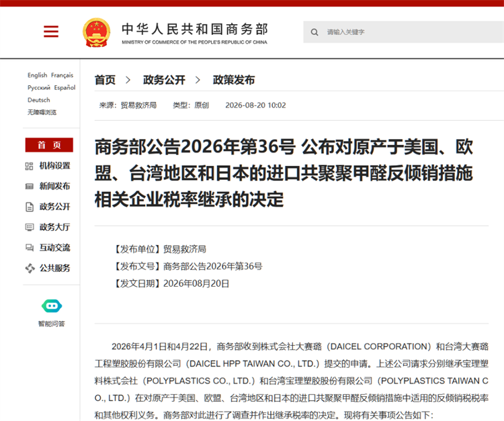This screenshot has height=421, width=504.
Task: Go to 首页 in the breadcrumb
Action: coord(105,80)
